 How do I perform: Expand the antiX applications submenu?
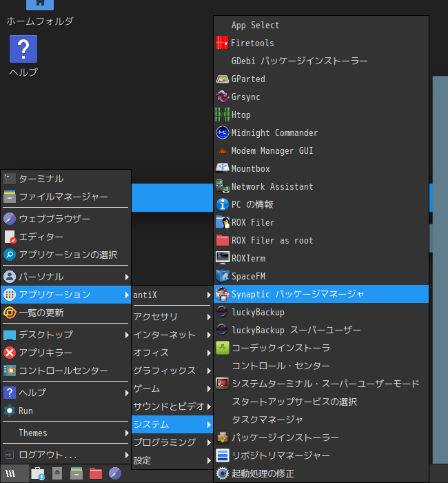(172, 295)
